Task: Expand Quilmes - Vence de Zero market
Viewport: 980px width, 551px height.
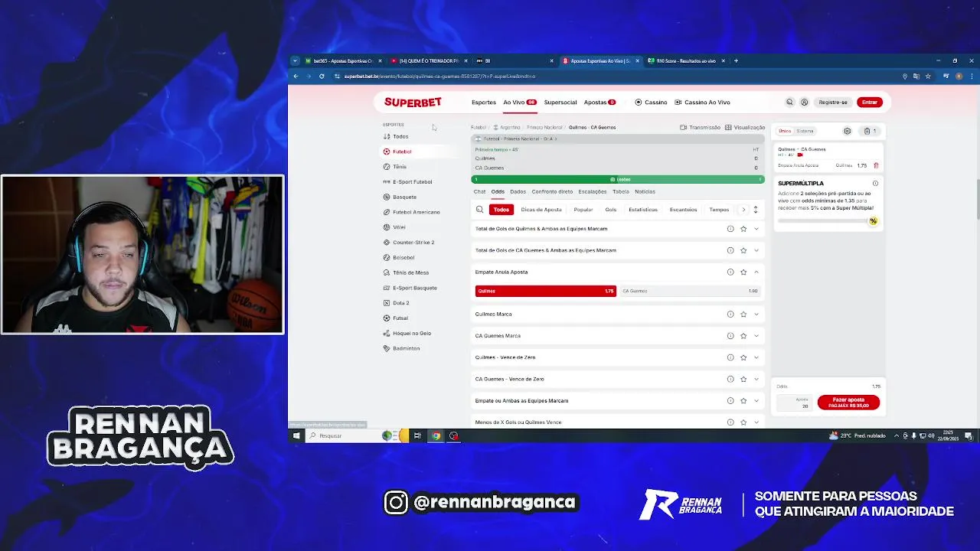Action: [x=756, y=357]
